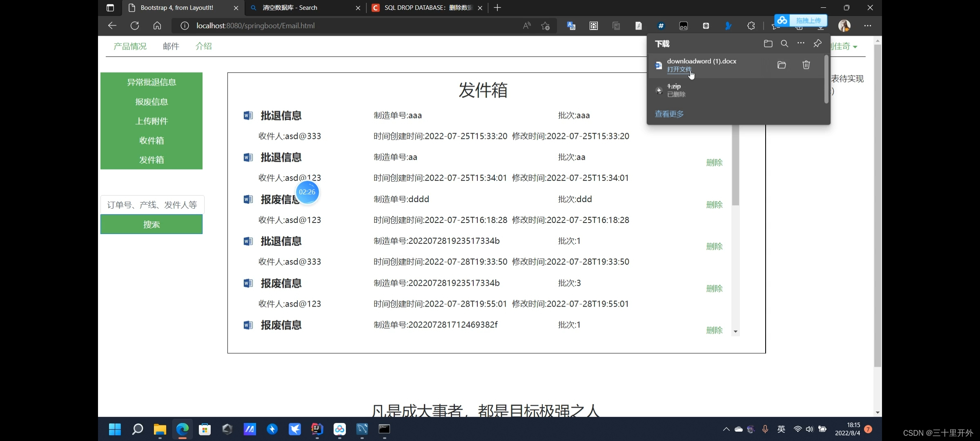Click the 拖拽上传 cloud upload widget
Image resolution: width=980 pixels, height=441 pixels.
click(801, 20)
